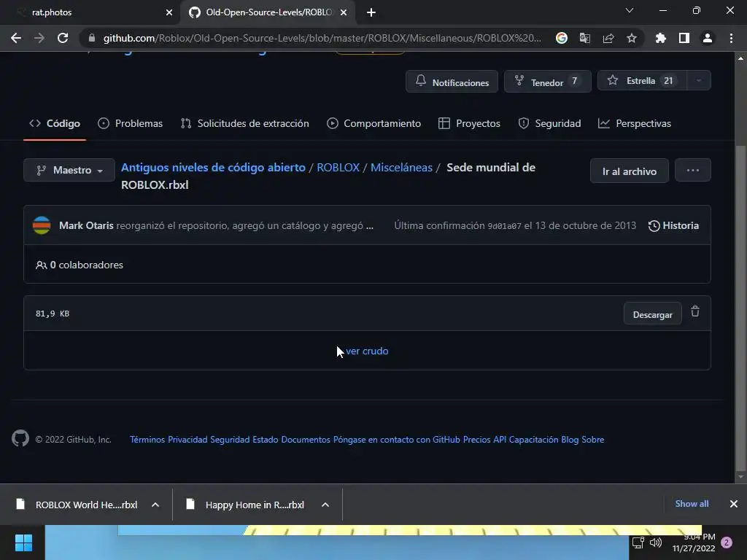Open the extensions puzzle icon

(660, 38)
